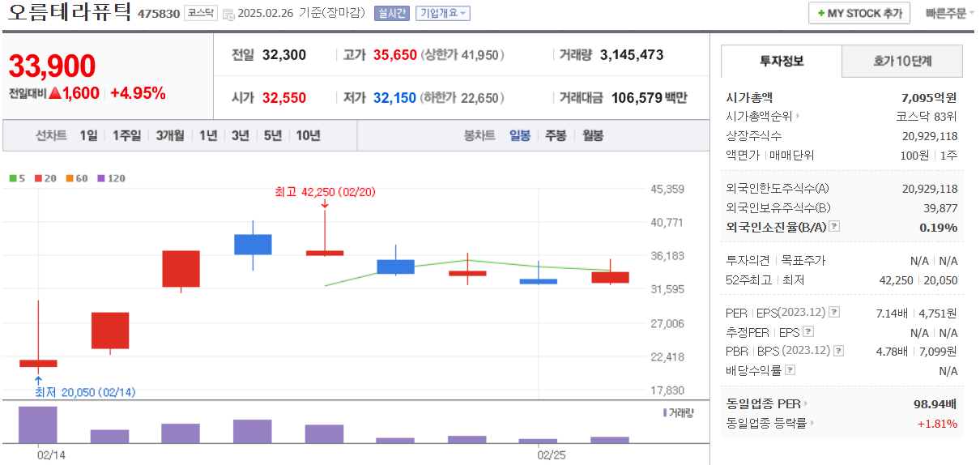Select the 1일 line chart period

[x=88, y=135]
